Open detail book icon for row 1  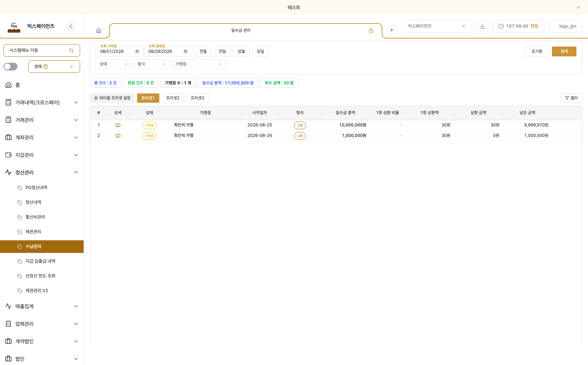118,125
